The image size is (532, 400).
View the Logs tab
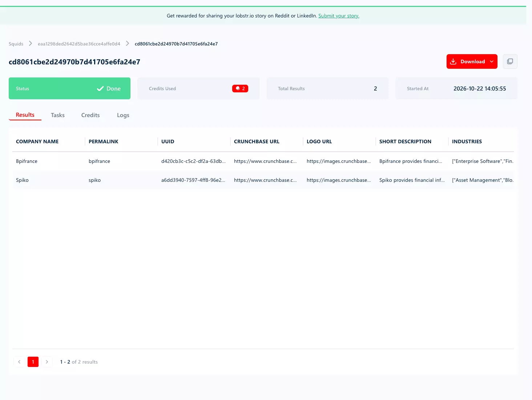tap(123, 115)
